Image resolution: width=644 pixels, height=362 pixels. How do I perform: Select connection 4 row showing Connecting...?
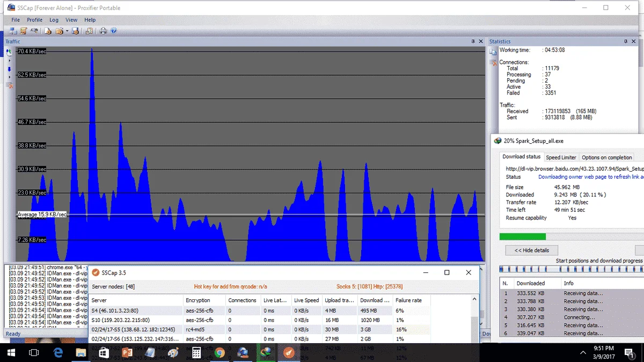tap(572, 317)
